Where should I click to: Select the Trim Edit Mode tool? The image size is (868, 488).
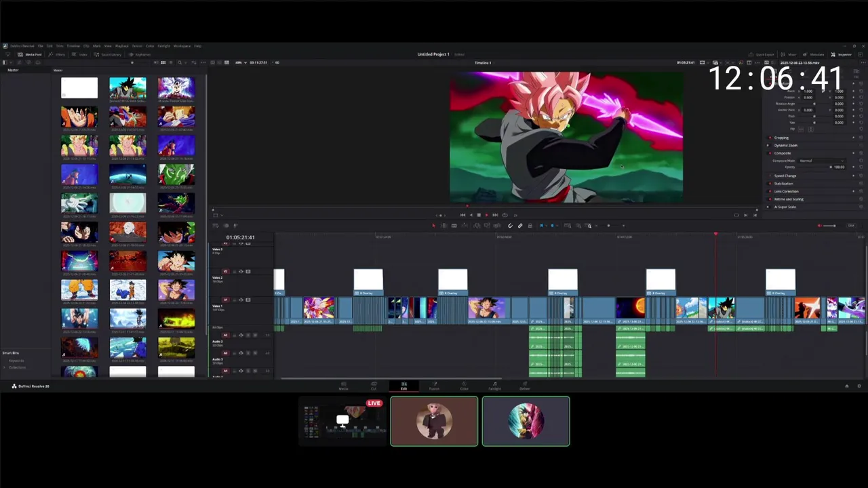point(444,226)
